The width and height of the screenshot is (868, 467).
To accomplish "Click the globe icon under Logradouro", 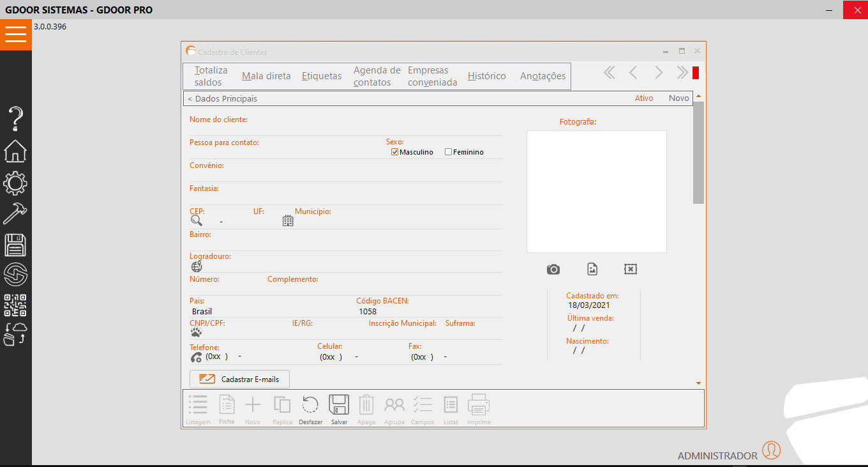I will tap(197, 266).
